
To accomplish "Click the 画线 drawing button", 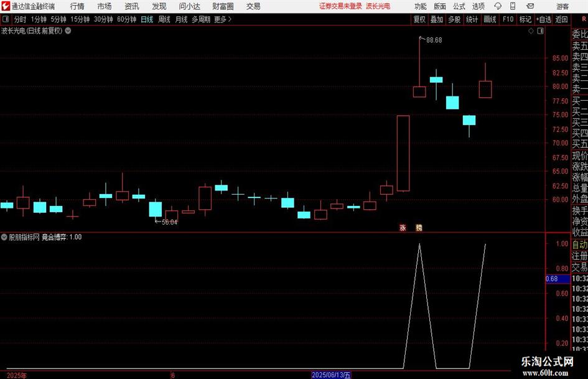I will tap(490, 19).
